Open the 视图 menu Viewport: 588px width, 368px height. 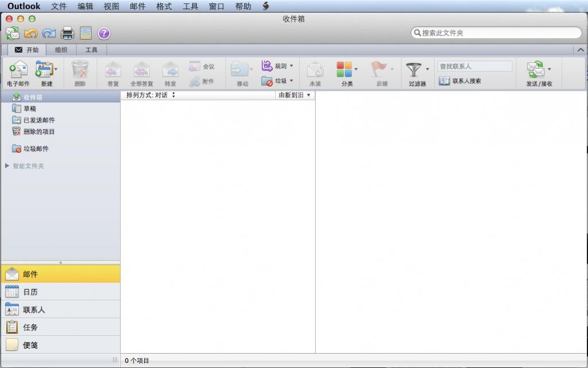coord(111,6)
